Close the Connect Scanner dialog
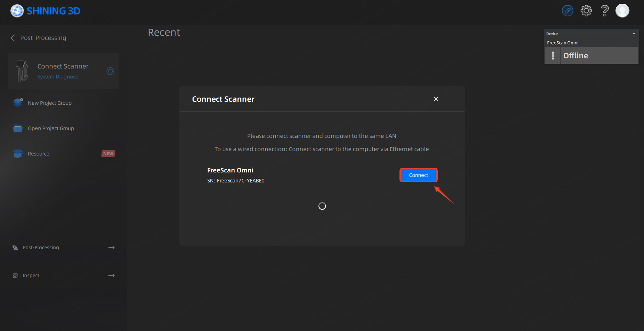This screenshot has width=644, height=331. pos(436,99)
